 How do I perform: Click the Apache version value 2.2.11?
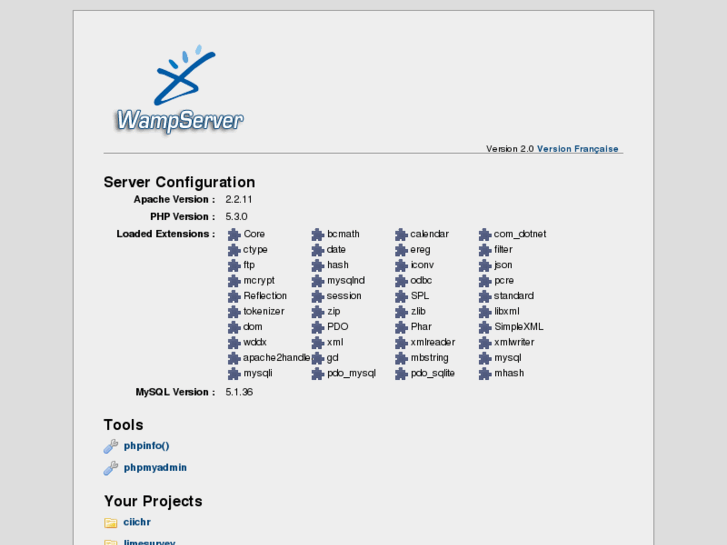tap(239, 199)
